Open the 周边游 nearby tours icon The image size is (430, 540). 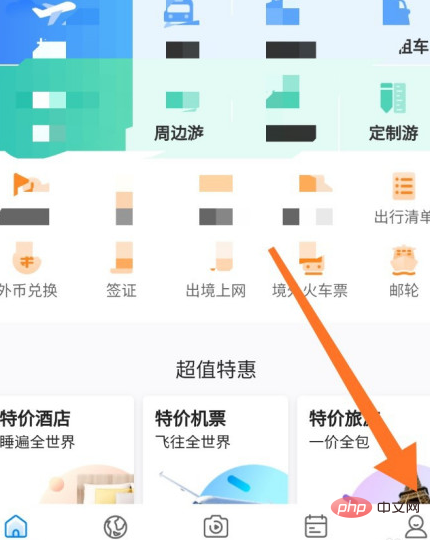(180, 115)
